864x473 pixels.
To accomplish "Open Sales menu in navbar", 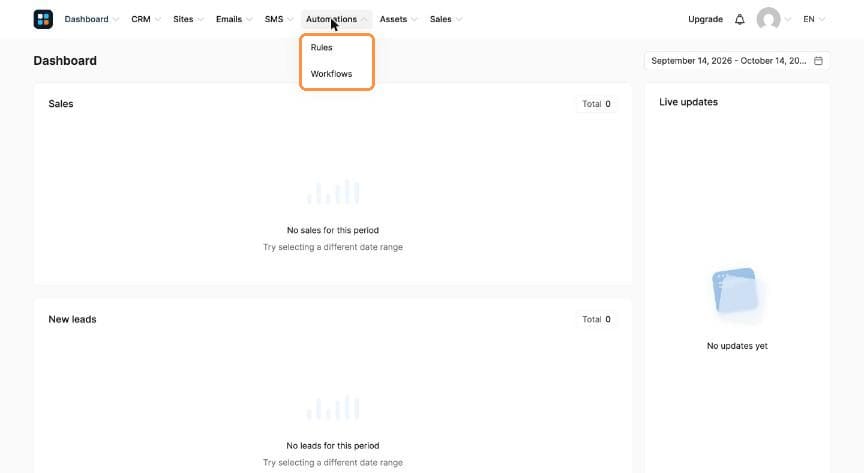I will point(441,19).
